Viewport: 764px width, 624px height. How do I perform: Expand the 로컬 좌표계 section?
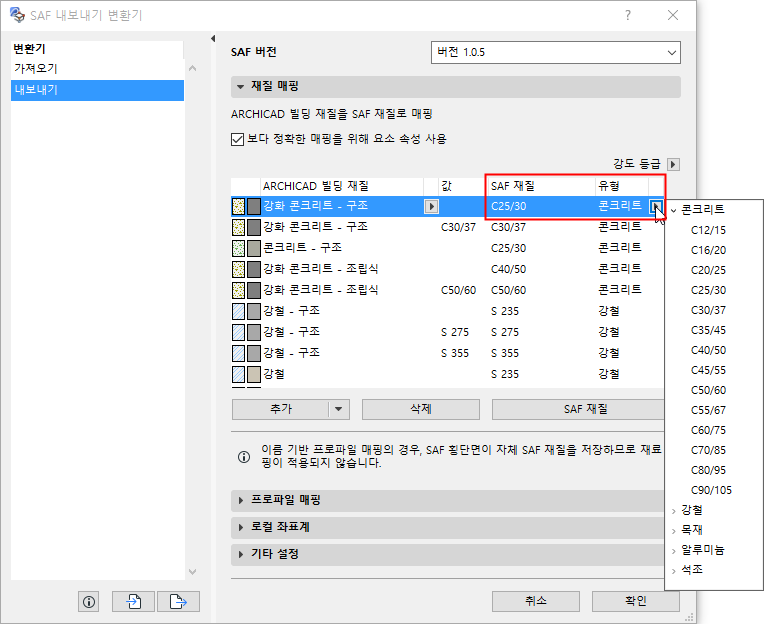point(241,527)
